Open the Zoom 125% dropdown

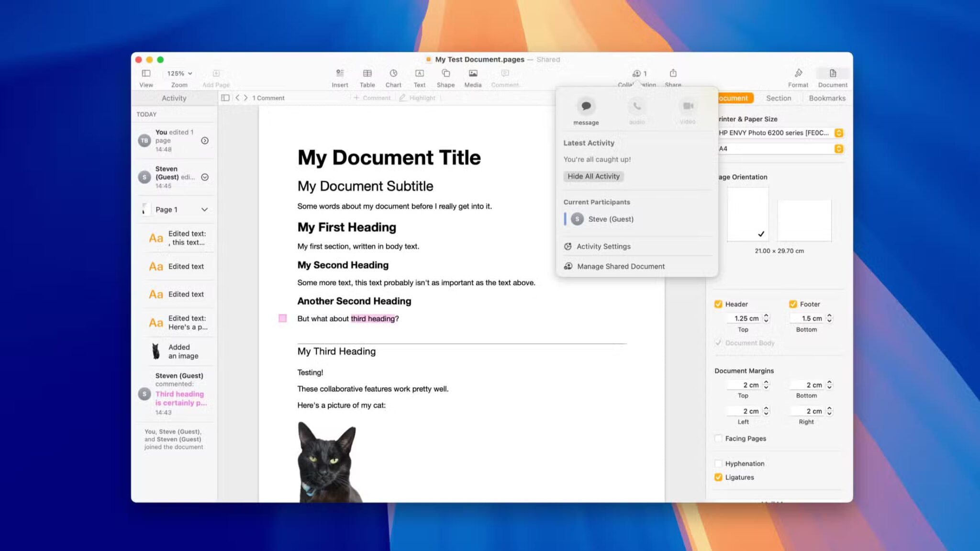coord(179,73)
